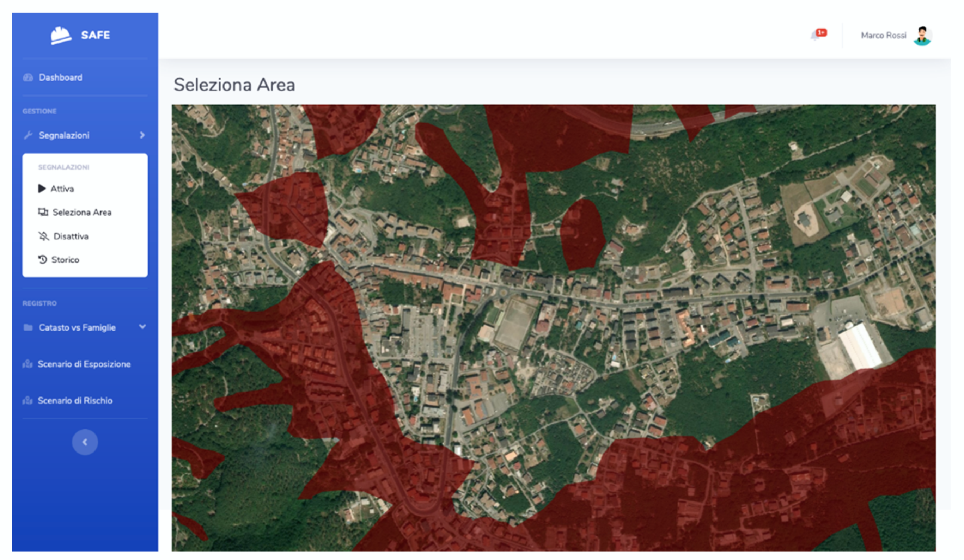Click the SAFE helmet logo icon
The height and width of the screenshot is (560, 964).
pos(61,36)
